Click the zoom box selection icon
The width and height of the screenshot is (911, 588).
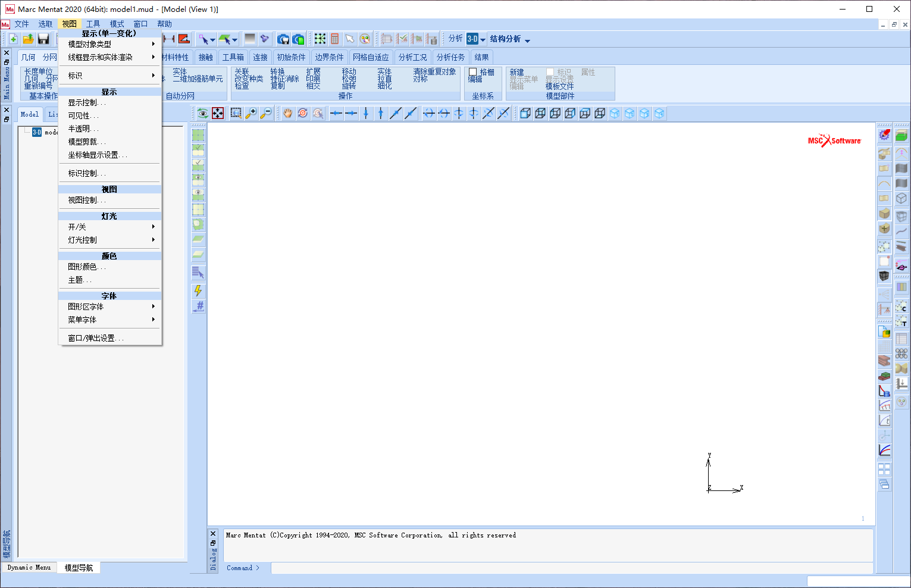(x=236, y=113)
